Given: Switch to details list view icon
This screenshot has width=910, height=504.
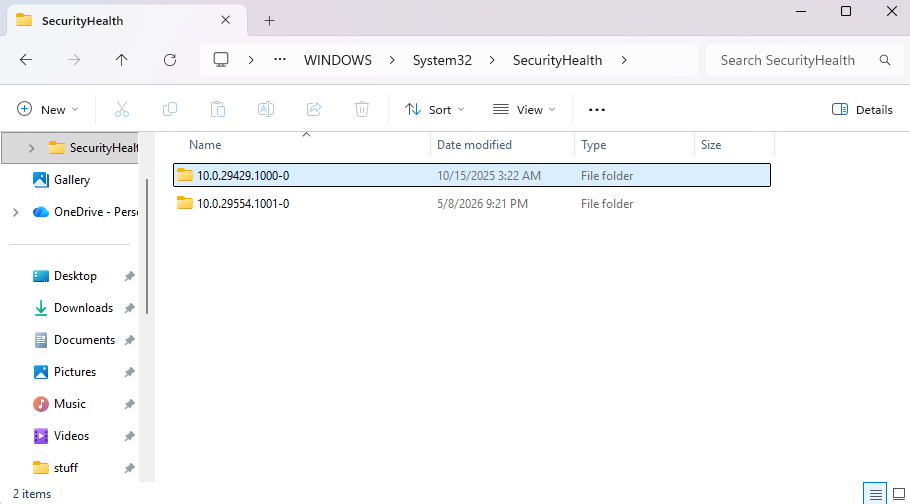Looking at the screenshot, I should [876, 494].
